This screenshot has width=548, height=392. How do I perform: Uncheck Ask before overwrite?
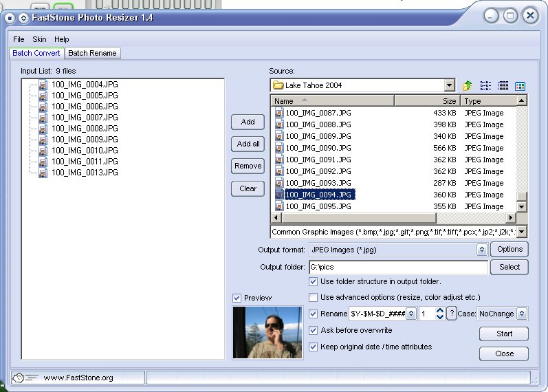tap(314, 331)
